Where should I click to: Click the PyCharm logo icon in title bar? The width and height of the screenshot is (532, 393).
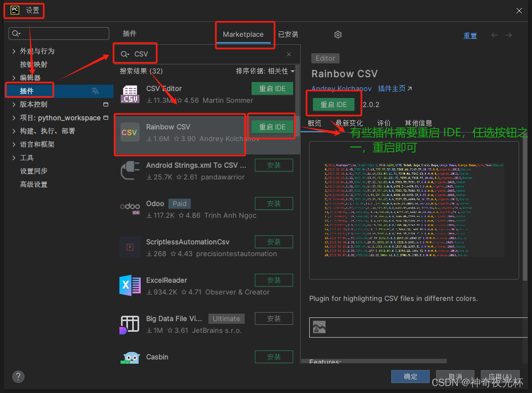click(x=15, y=10)
